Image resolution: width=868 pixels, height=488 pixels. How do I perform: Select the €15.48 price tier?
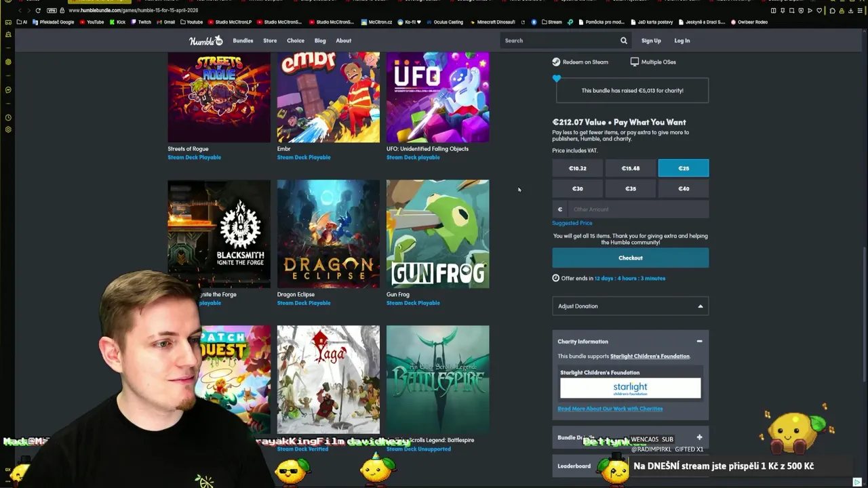click(x=631, y=168)
